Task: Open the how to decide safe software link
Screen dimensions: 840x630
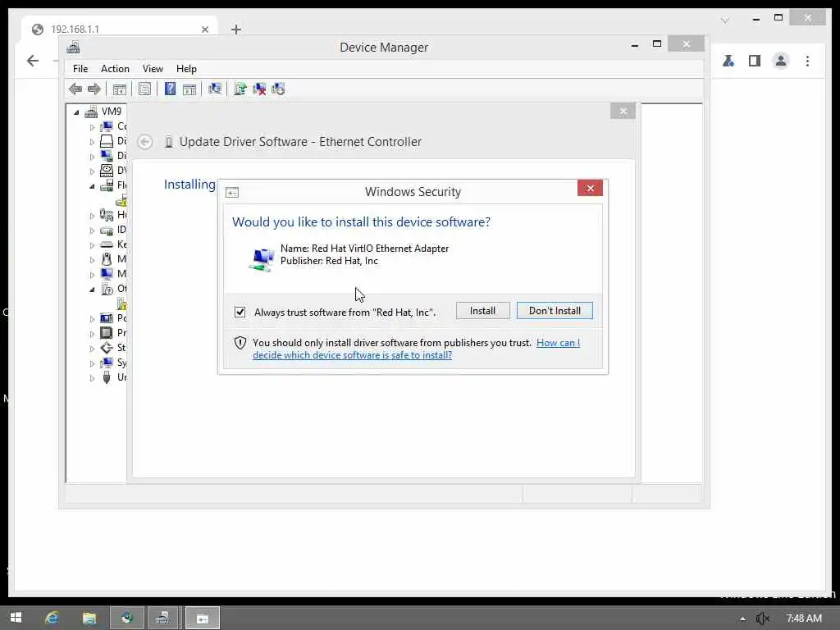Action: pos(416,349)
